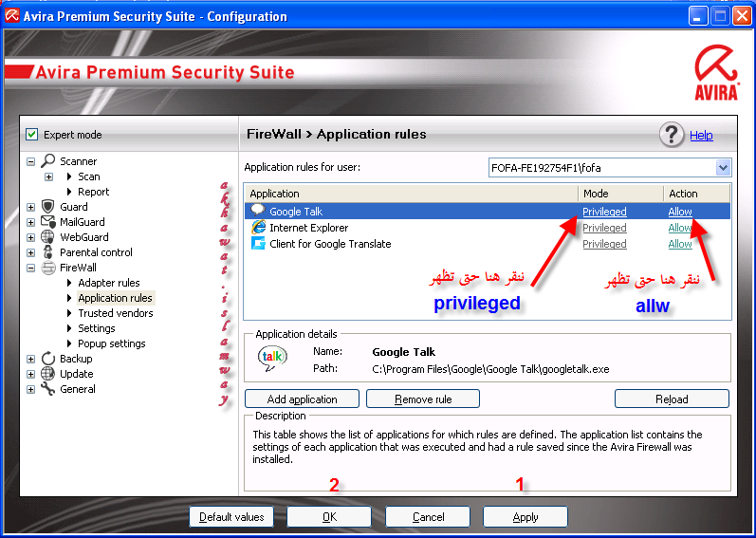
Task: Select Client for Google Translate row
Action: [x=488, y=244]
